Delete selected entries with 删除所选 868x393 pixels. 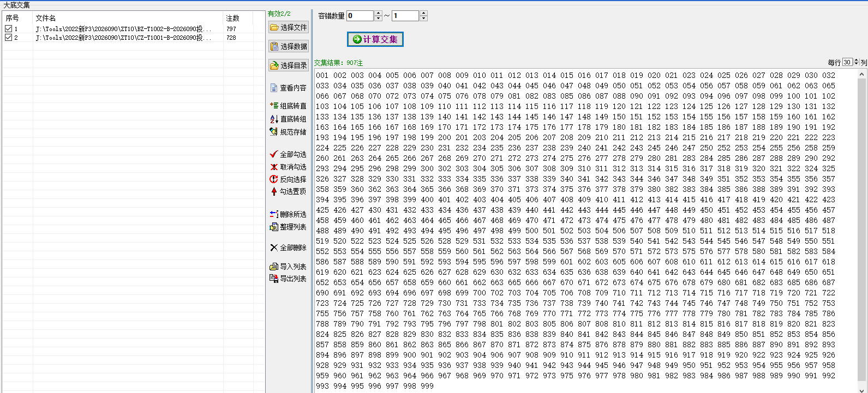pyautogui.click(x=289, y=214)
